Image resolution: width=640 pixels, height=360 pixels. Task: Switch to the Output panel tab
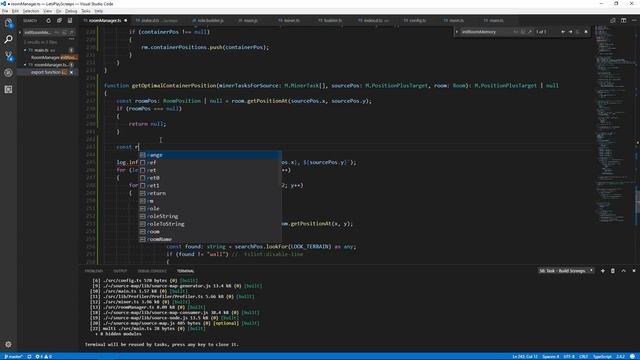(x=120, y=271)
